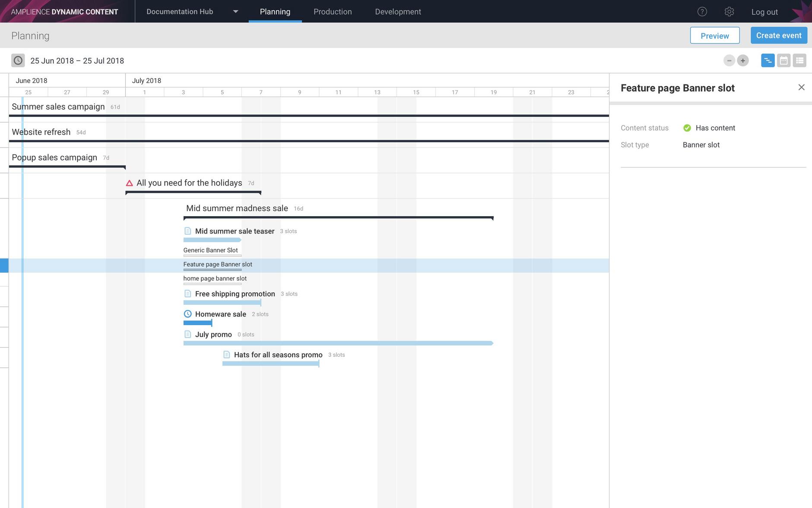The height and width of the screenshot is (508, 812).
Task: Expand the Mid summer madness sale event
Action: coord(237,208)
